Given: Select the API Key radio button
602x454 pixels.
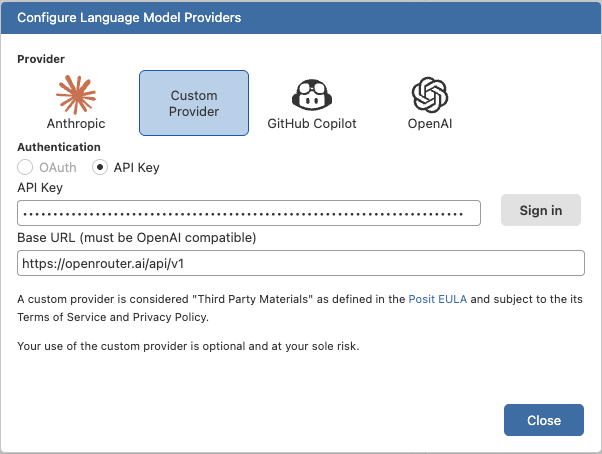Looking at the screenshot, I should pos(100,167).
